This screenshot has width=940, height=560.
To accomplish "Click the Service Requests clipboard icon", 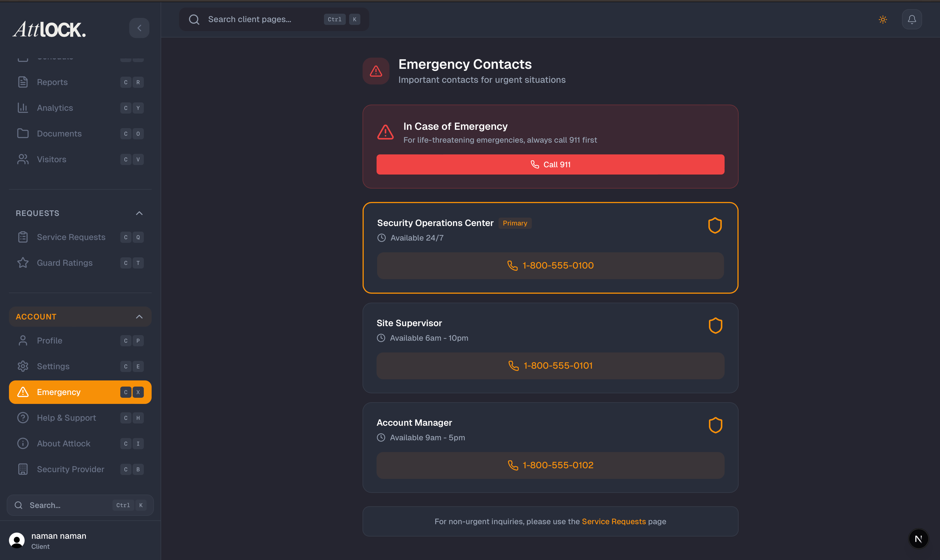I will coord(23,237).
